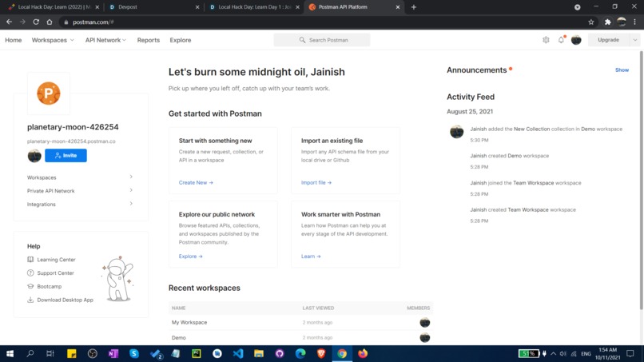This screenshot has width=644, height=362.
Task: Open Skype from the taskbar
Action: [134, 353]
